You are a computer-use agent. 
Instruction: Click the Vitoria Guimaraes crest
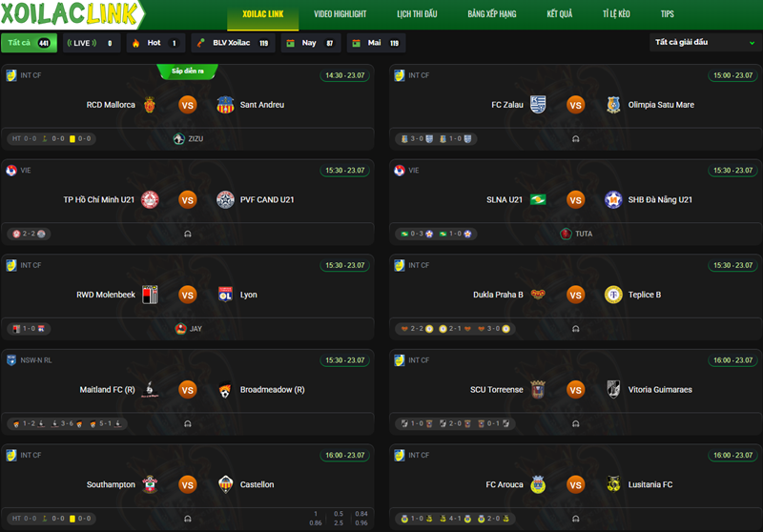click(x=613, y=389)
